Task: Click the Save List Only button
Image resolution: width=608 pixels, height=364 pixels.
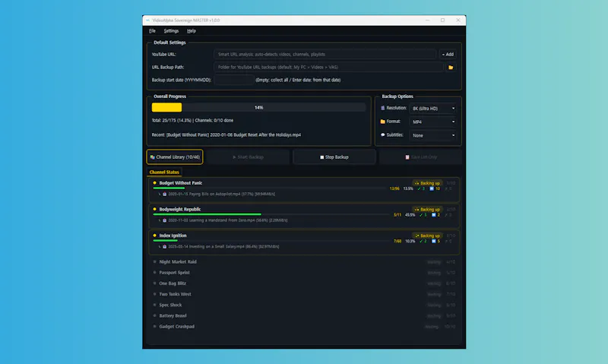Action: coord(421,157)
